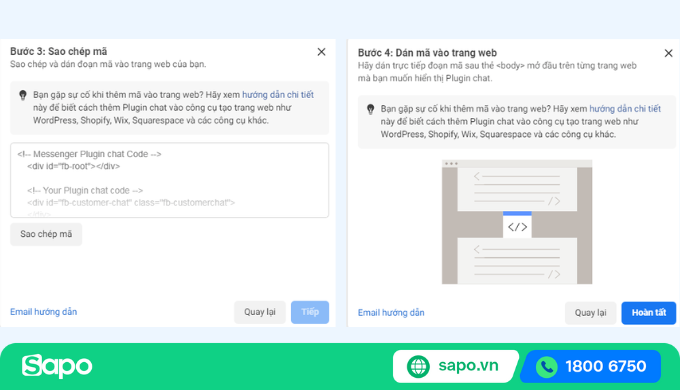Open 'hướng dẫn chi tiết' link in Bước 4
This screenshot has height=390, width=680.
point(625,109)
